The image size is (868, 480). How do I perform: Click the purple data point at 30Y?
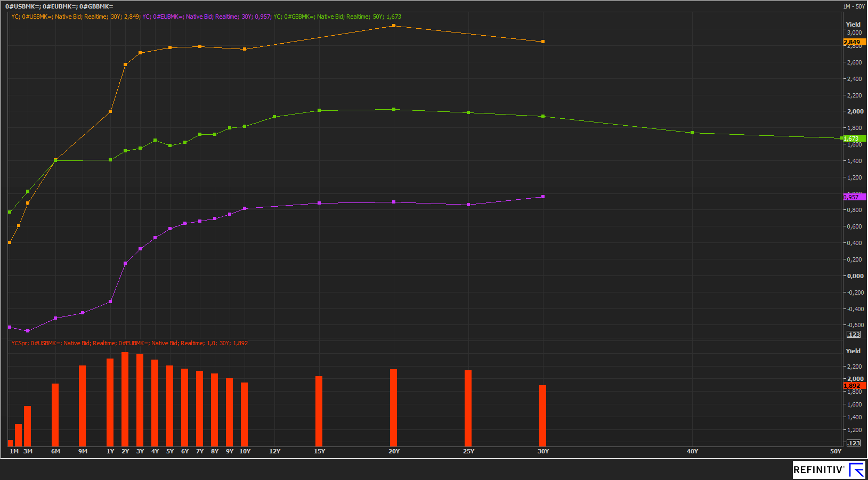point(543,197)
